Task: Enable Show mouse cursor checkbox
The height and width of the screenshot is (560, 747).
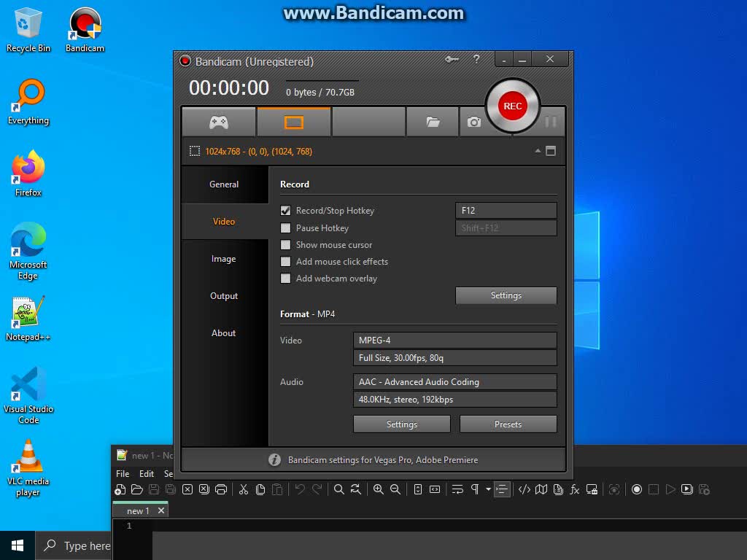Action: point(285,245)
